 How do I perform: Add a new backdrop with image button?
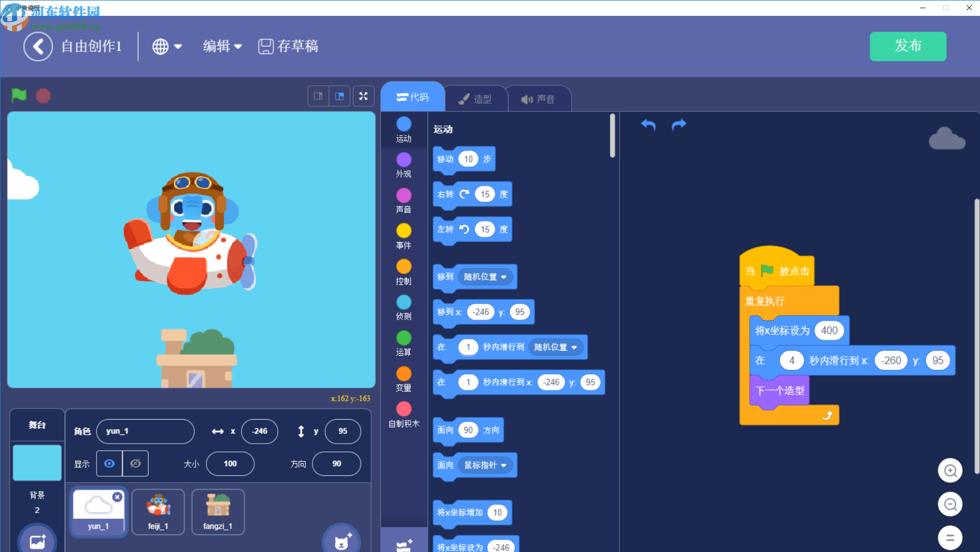[37, 540]
